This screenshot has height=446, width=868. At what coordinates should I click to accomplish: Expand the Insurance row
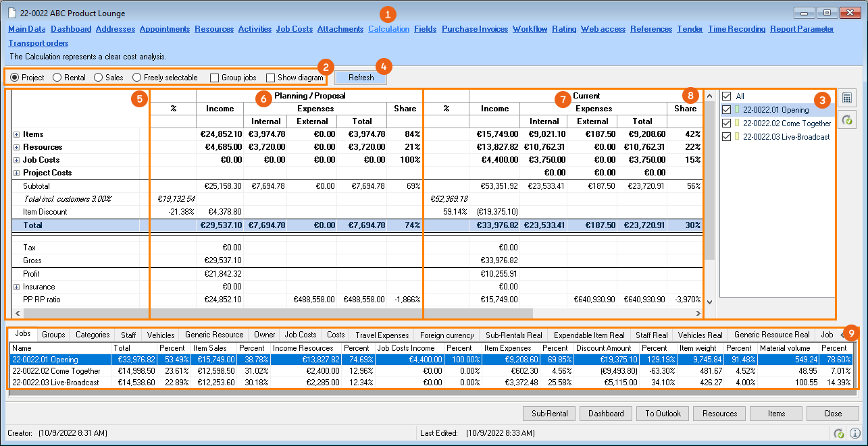click(x=16, y=287)
